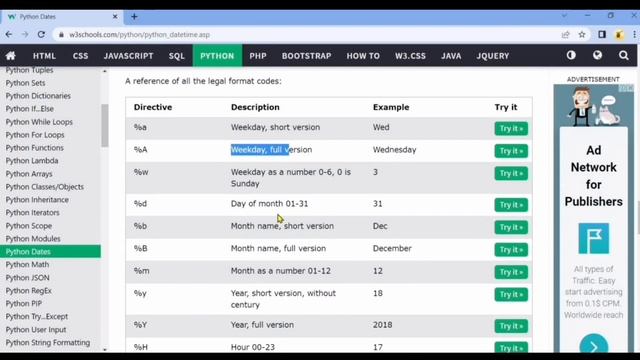The image size is (640, 360).
Task: Try it for %y directive
Action: point(511,295)
